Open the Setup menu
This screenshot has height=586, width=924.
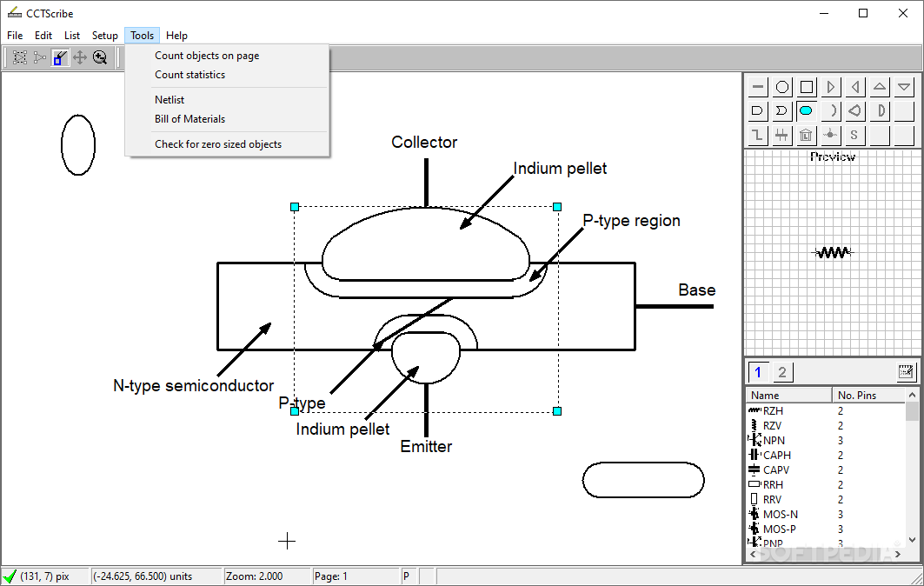tap(105, 36)
